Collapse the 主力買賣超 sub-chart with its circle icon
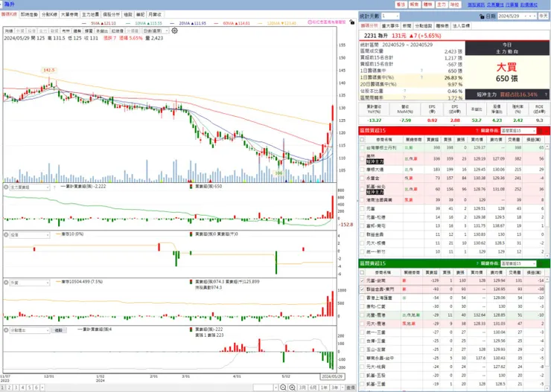The height and width of the screenshot is (392, 551). pyautogui.click(x=6, y=187)
